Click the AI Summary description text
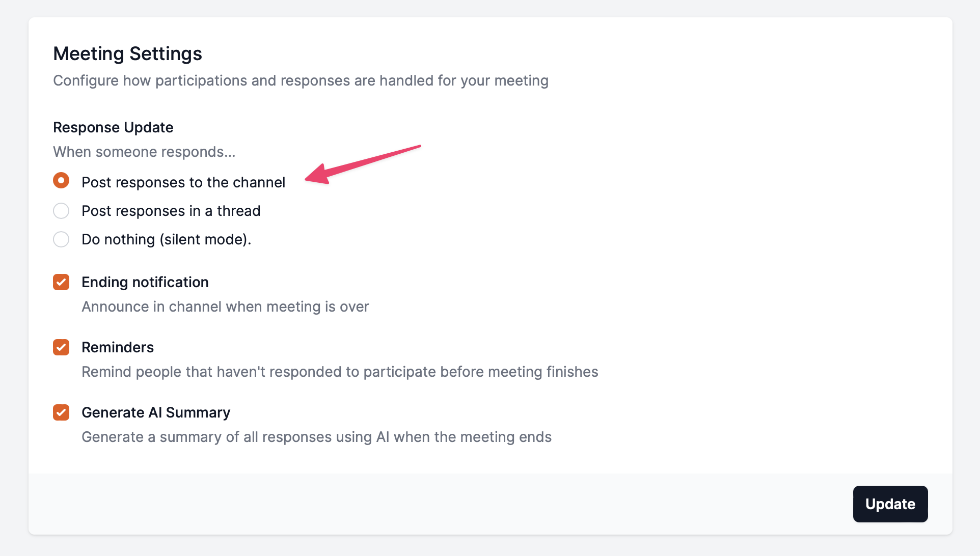Viewport: 980px width, 556px height. (x=316, y=436)
